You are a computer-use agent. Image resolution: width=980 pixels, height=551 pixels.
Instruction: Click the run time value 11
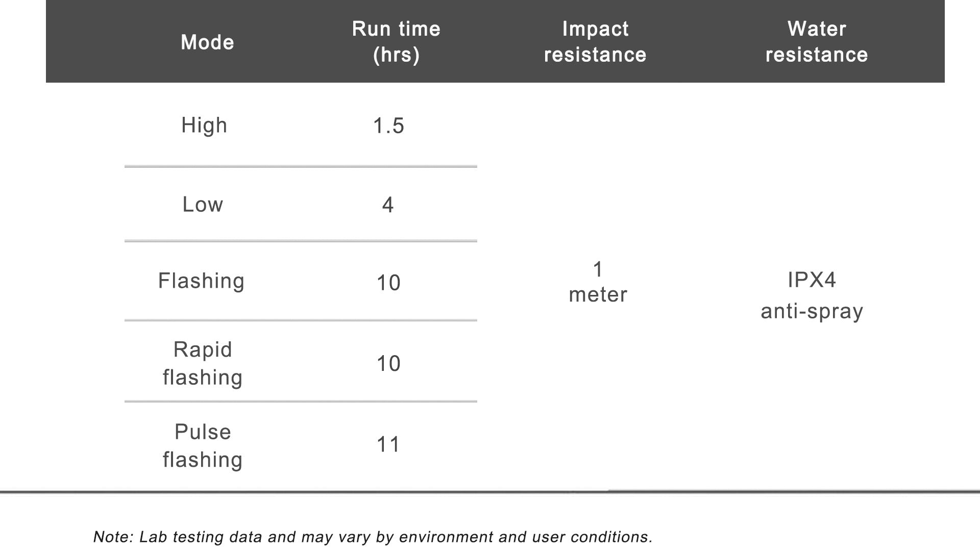pos(388,444)
